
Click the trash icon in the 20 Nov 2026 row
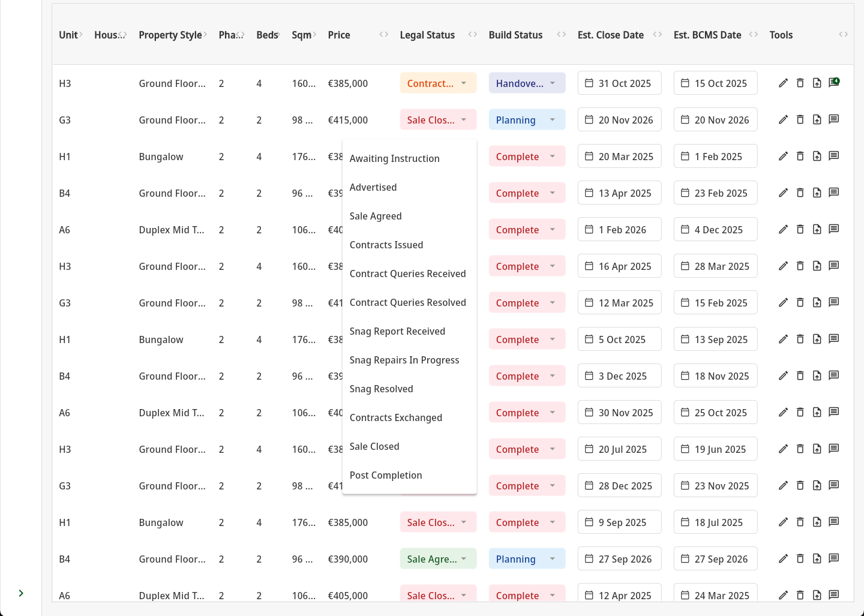[x=800, y=120]
